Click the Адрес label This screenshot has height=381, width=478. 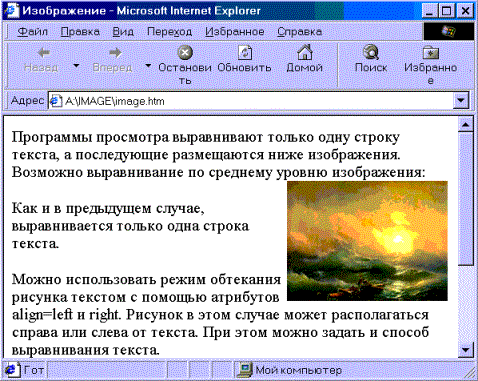click(27, 101)
